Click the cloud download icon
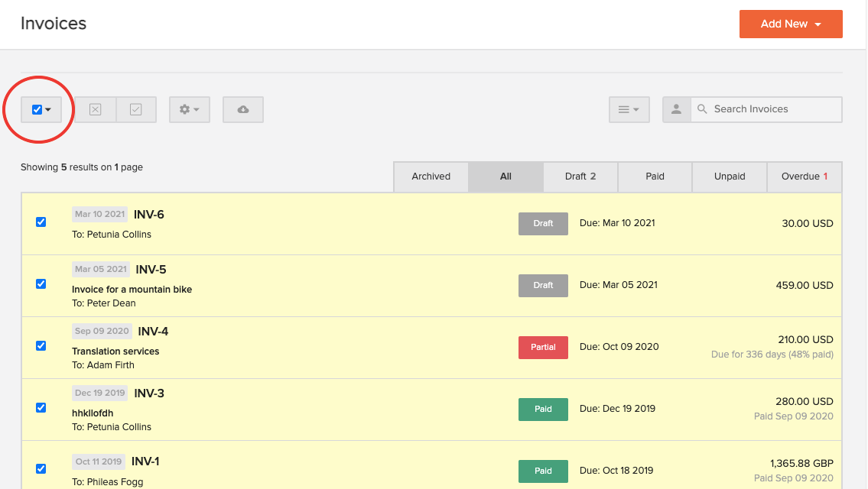Viewport: 868px width, 489px height. [x=243, y=109]
